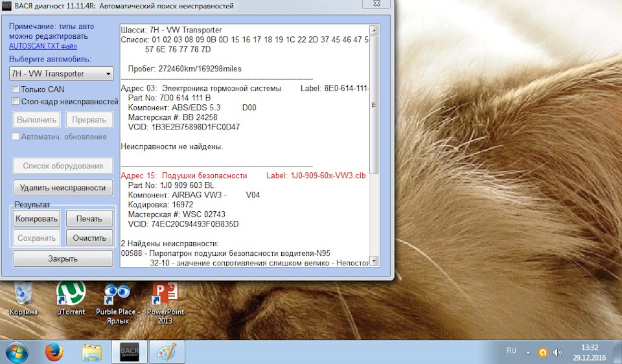Viewport: 622px width, 364px height.
Task: Click the Компонент: ABS/EDS 5.3 line
Action: tap(192, 108)
